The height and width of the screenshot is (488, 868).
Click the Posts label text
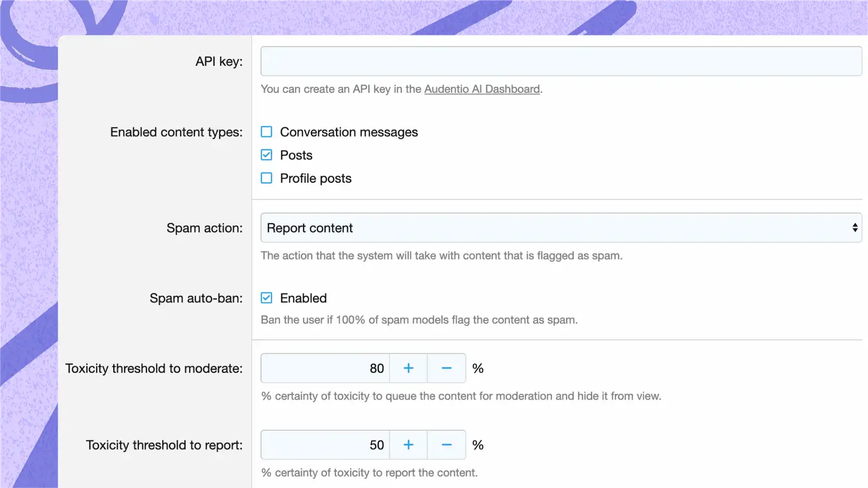[296, 156]
